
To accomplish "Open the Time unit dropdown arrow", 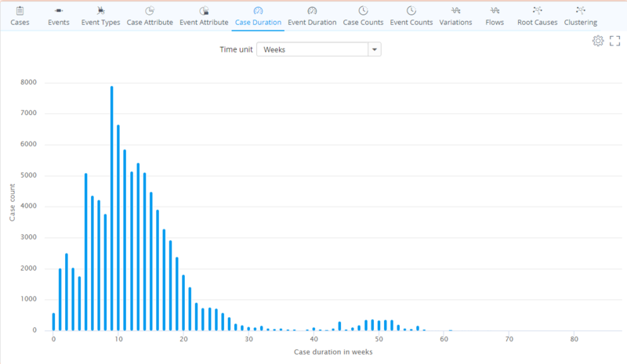I will (x=375, y=49).
